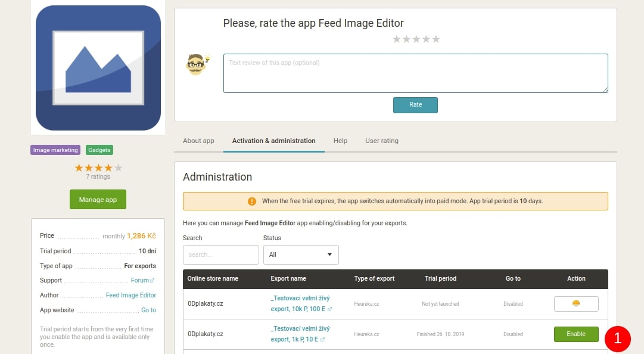The width and height of the screenshot is (644, 354).
Task: Open the support Forum link
Action: pyautogui.click(x=142, y=280)
